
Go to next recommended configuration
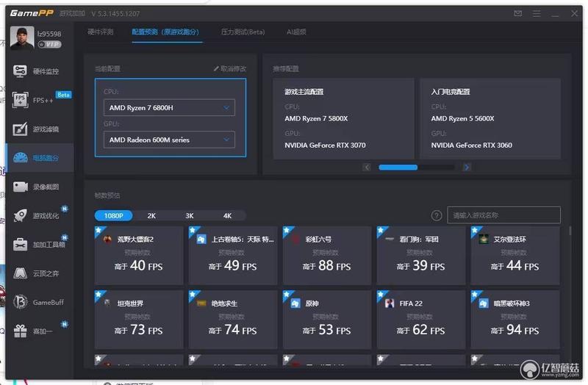467,168
